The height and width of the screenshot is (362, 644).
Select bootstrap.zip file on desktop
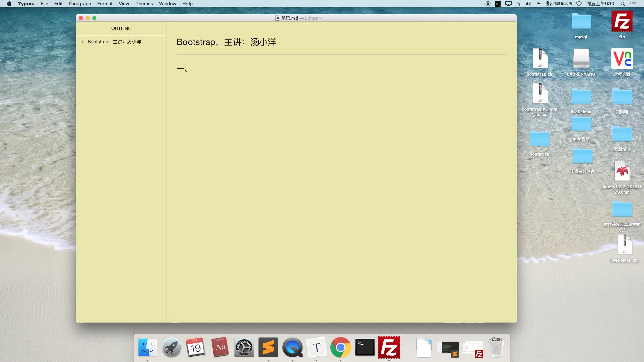point(540,62)
